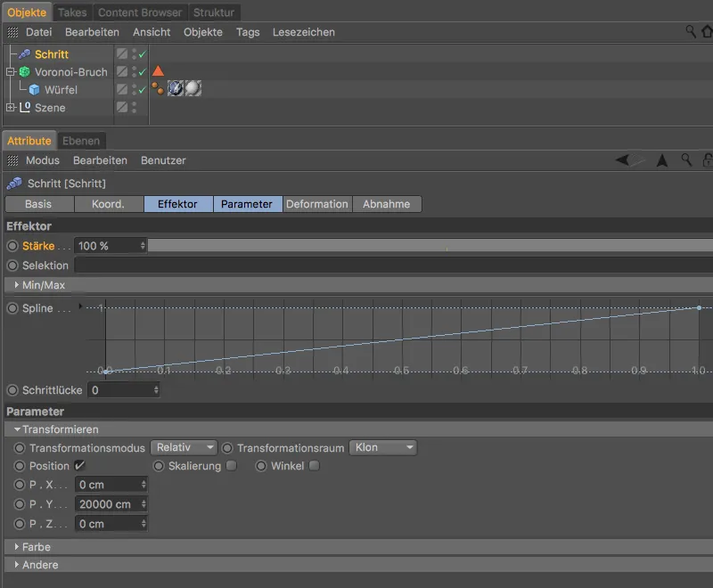Enable the Skalierung checkbox

pyautogui.click(x=232, y=466)
